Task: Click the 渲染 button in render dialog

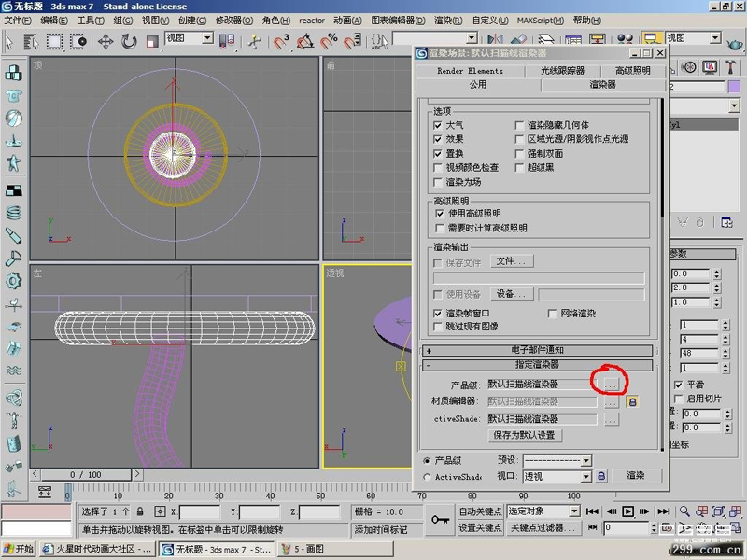Action: click(x=637, y=475)
